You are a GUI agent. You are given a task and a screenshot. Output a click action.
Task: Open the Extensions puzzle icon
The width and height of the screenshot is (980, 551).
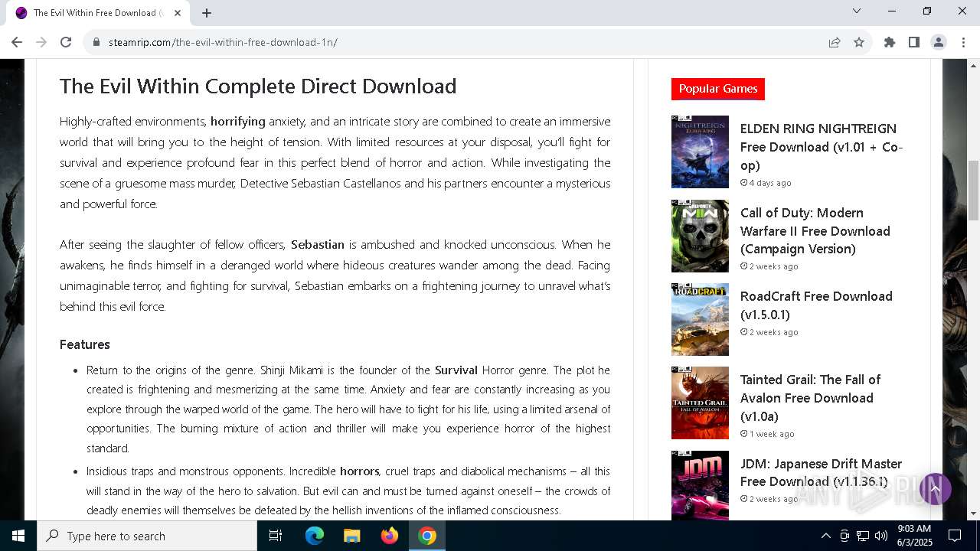890,42
